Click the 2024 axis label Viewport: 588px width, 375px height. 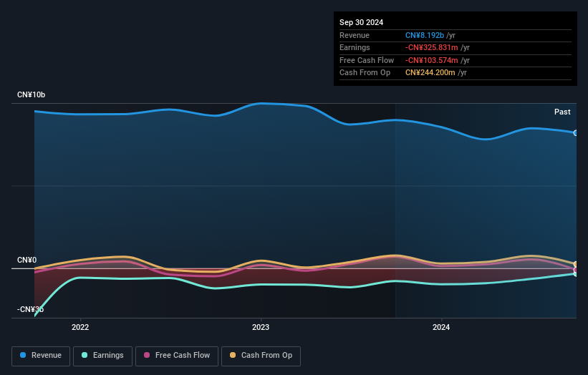(441, 327)
